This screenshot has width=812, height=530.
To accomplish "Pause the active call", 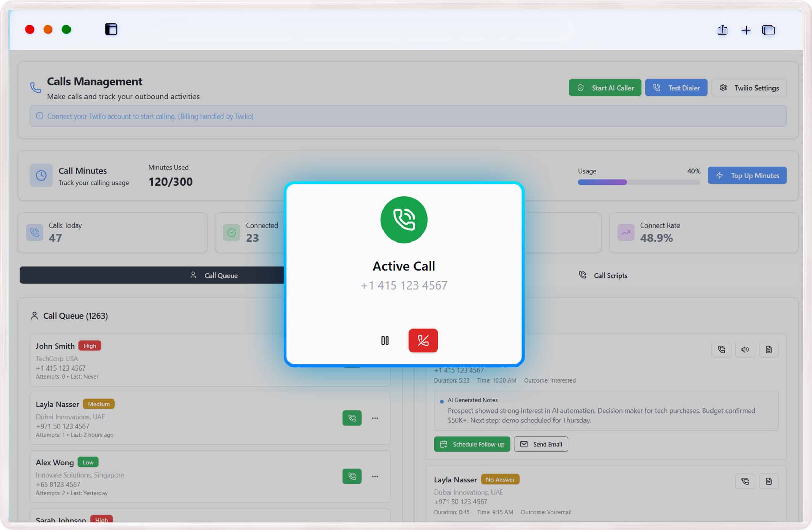I will (385, 340).
